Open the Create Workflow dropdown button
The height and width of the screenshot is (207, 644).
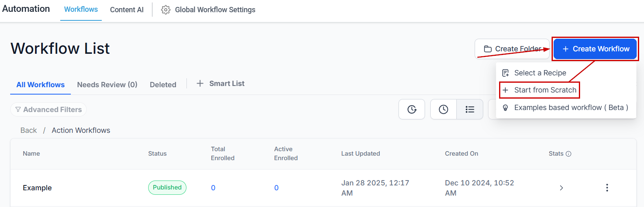pos(595,49)
